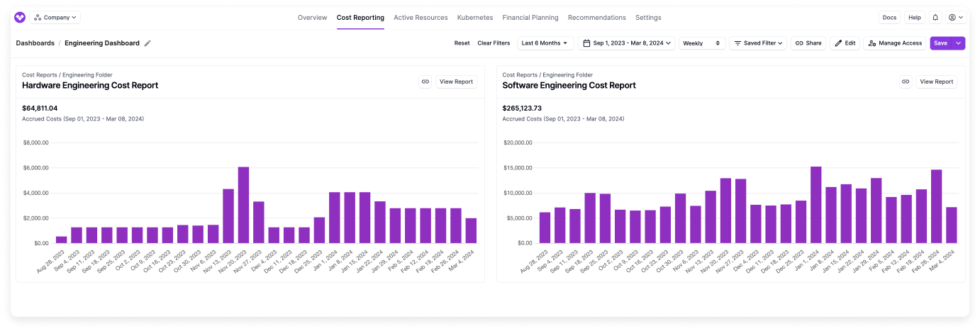Open the notifications bell

coord(935,18)
